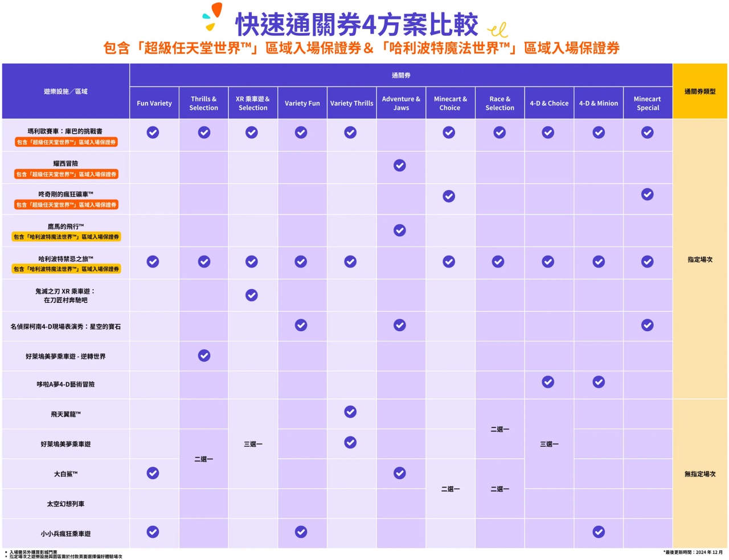Screen dimensions: 729x560
Task: Select the 哈利波特禁忌之旅 checkmark under 4-D & Choice
Action: click(548, 262)
